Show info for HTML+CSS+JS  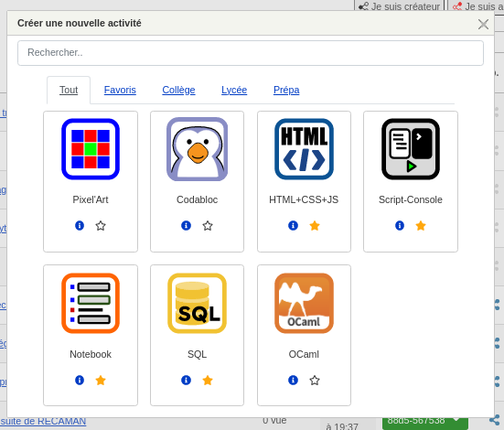[293, 225]
